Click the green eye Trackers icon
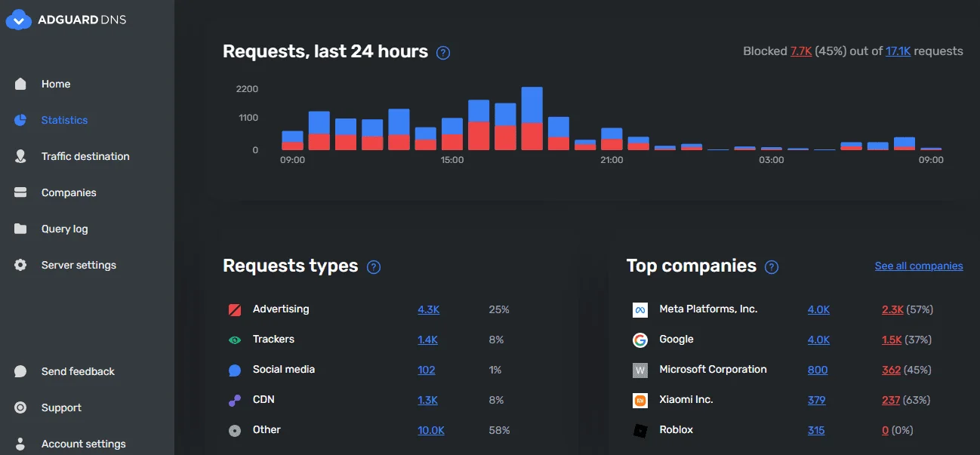 click(x=235, y=340)
